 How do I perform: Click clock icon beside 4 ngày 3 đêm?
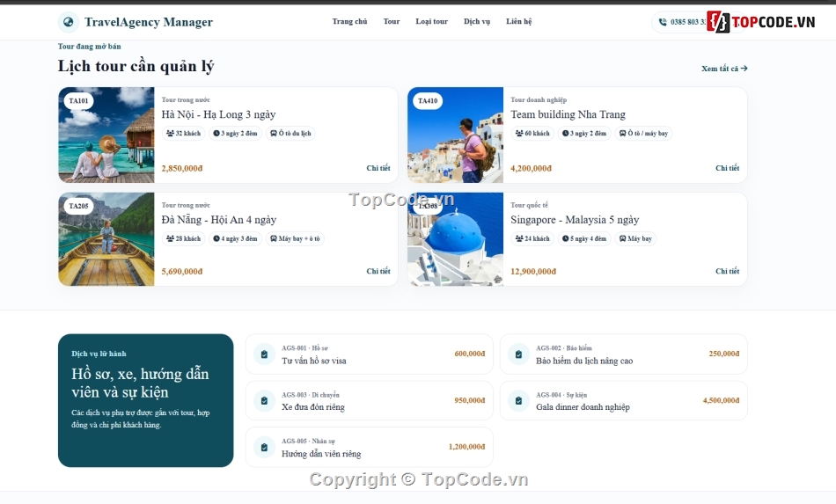216,238
